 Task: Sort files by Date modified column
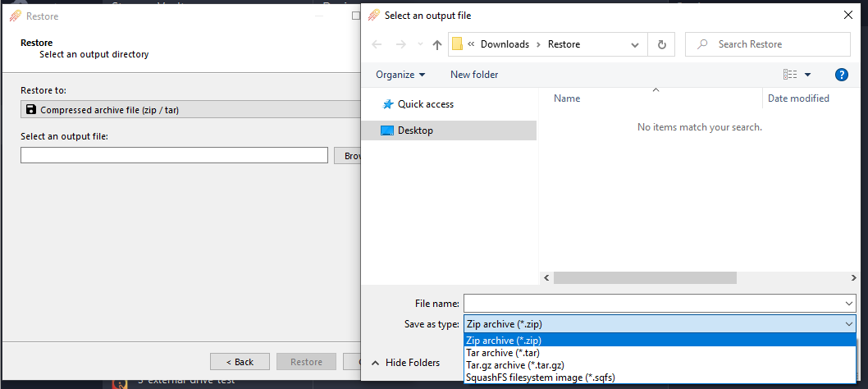(x=798, y=98)
